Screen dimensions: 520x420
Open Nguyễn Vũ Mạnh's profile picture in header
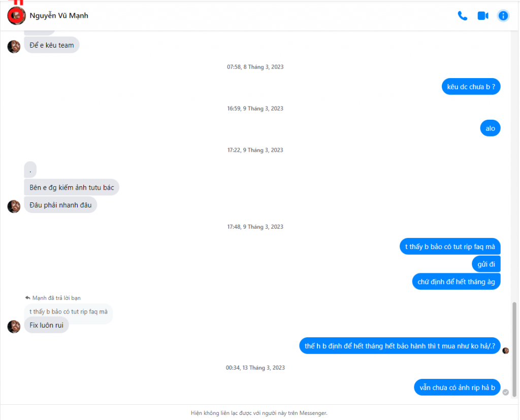[16, 16]
